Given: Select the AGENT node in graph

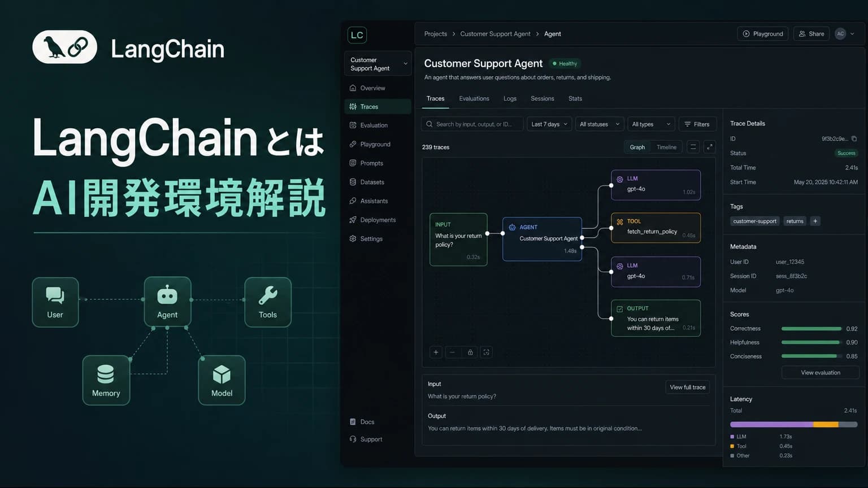Looking at the screenshot, I should pyautogui.click(x=542, y=239).
